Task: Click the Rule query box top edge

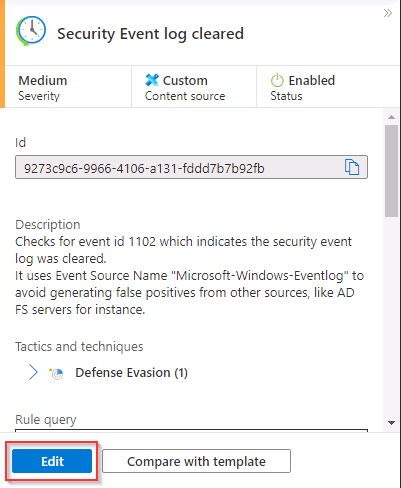Action: point(191,430)
